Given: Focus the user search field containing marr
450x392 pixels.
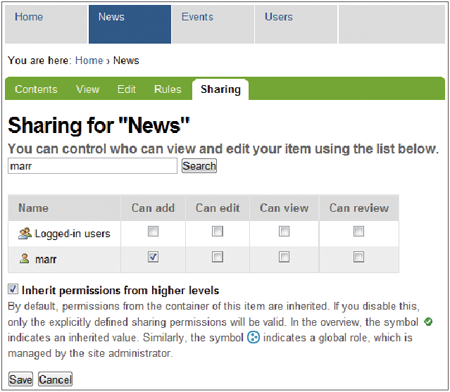Looking at the screenshot, I should (93, 166).
